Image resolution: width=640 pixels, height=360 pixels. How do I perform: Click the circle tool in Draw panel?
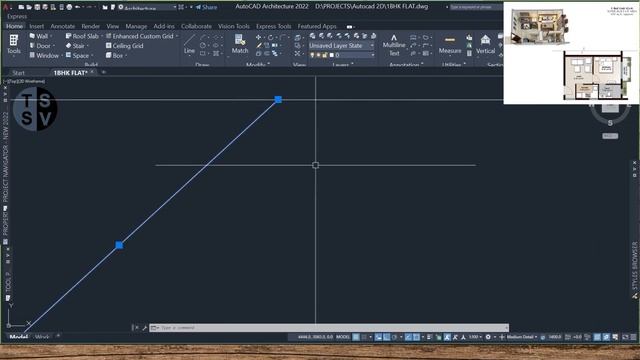coord(203,45)
